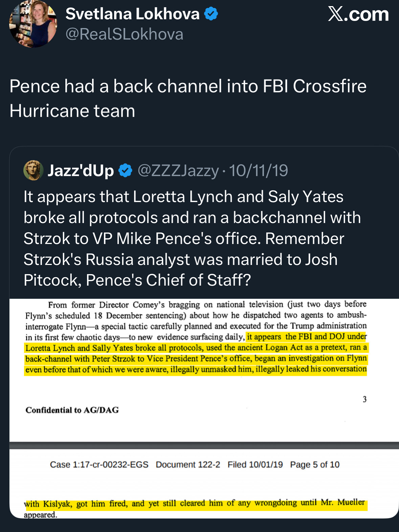Click the page number 3 in the document

364,399
